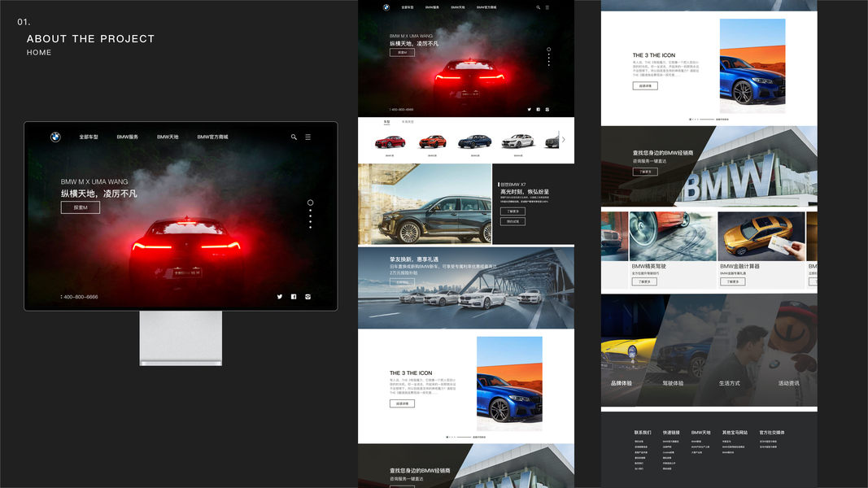Select the white car thumbnail in carousel
This screenshot has height=488, width=868.
coord(517,142)
